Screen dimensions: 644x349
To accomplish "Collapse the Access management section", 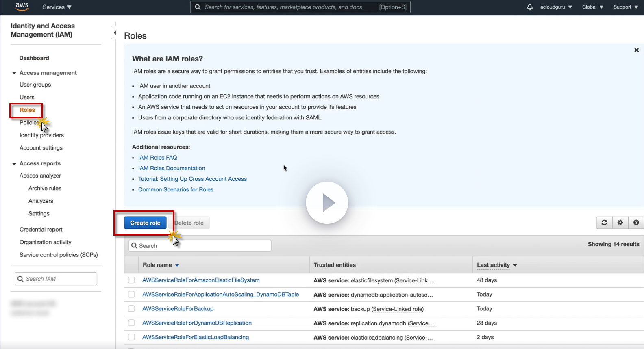I will pos(14,73).
